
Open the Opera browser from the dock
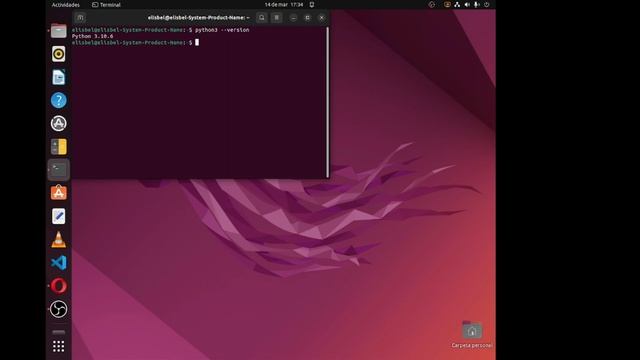[x=58, y=286]
